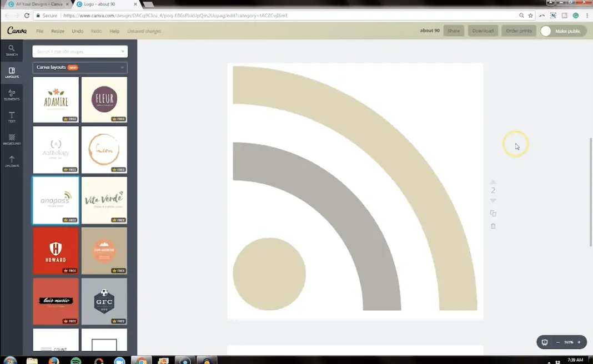Open the Layouts panel in sidebar
The height and width of the screenshot is (364, 593).
12,73
